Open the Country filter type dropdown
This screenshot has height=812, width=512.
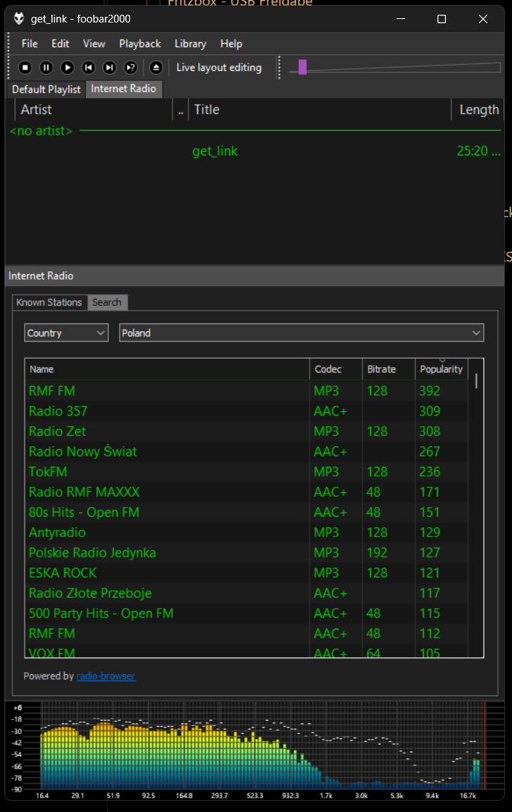pos(66,333)
